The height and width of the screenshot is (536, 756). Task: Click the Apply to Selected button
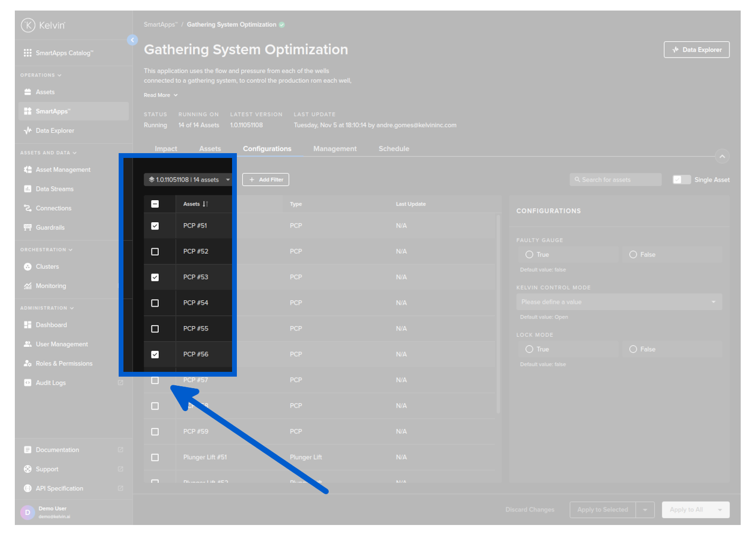[x=602, y=510]
